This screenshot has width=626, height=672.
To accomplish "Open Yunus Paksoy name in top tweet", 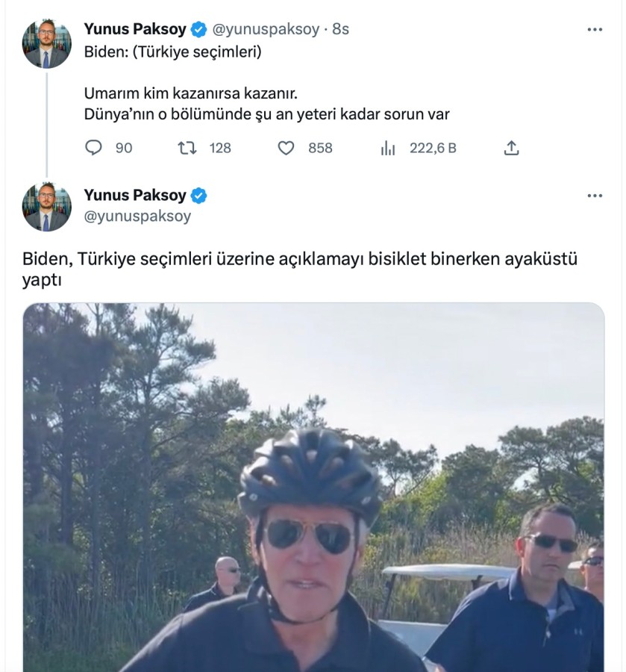I will [135, 29].
